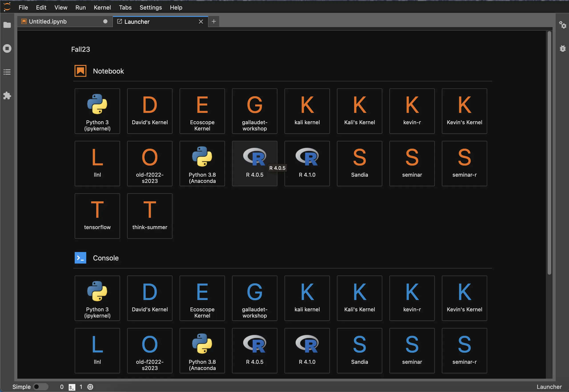The width and height of the screenshot is (569, 392).
Task: Click the terminal count icon in status bar
Action: point(72,387)
